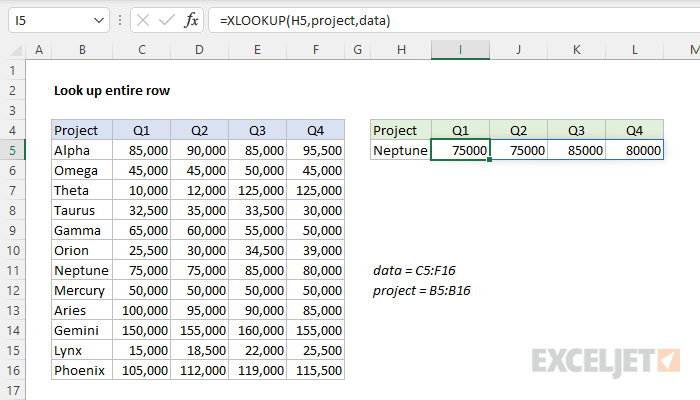Select the Gemini cell in column B

coord(82,330)
